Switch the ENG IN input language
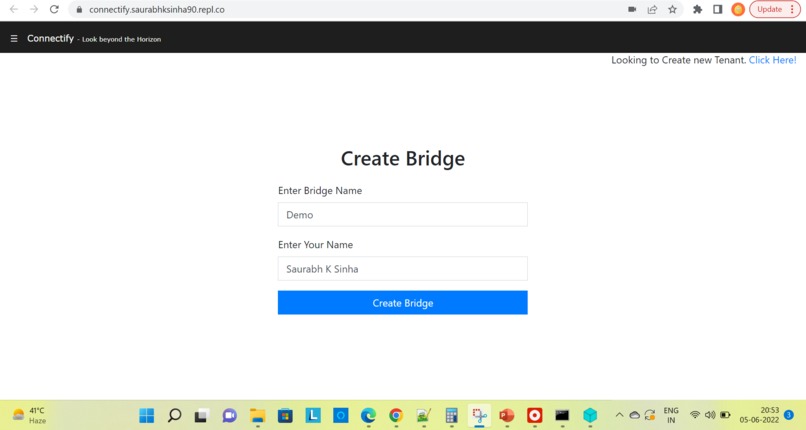Viewport: 806px width, 430px height. (671, 415)
